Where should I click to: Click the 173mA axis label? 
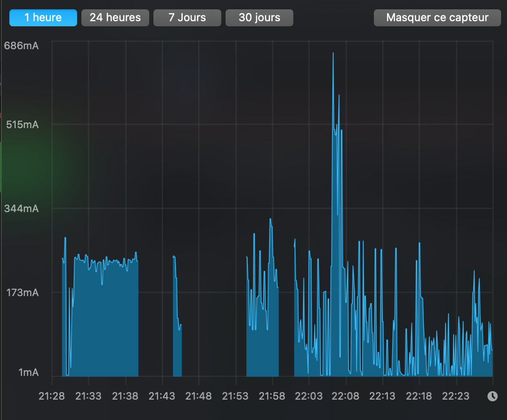(x=22, y=292)
